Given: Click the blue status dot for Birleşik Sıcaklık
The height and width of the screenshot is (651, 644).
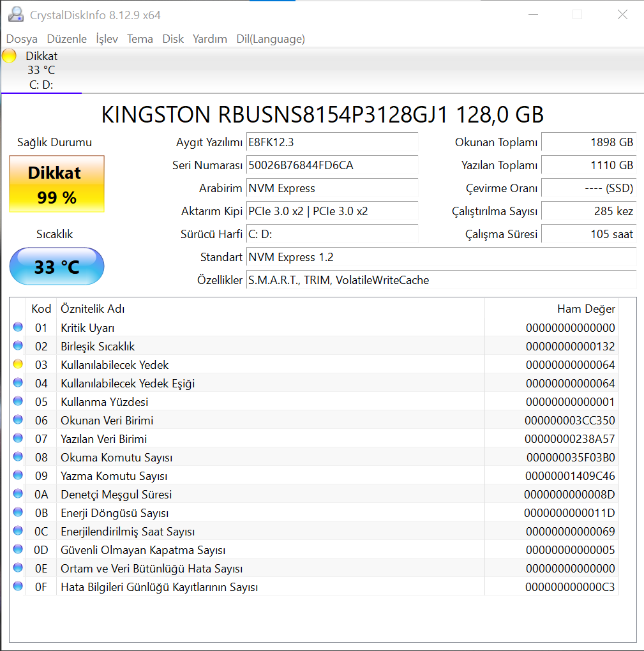Looking at the screenshot, I should [18, 345].
